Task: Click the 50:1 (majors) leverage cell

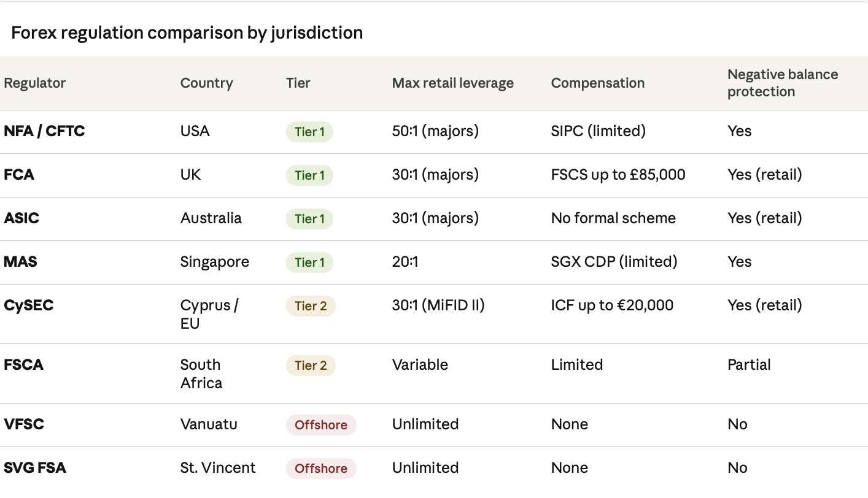Action: click(x=435, y=131)
